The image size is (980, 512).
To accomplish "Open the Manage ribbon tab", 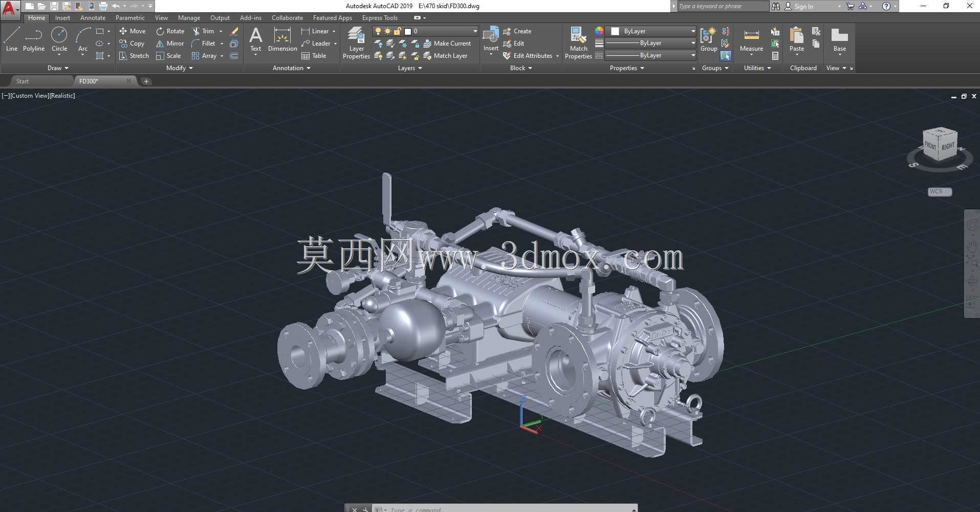I will [189, 18].
